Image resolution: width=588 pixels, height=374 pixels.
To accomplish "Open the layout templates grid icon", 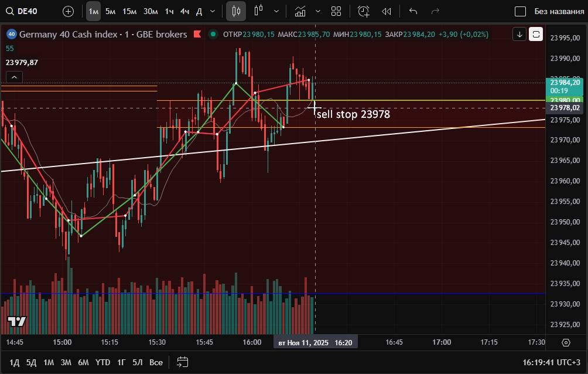I will coord(336,11).
